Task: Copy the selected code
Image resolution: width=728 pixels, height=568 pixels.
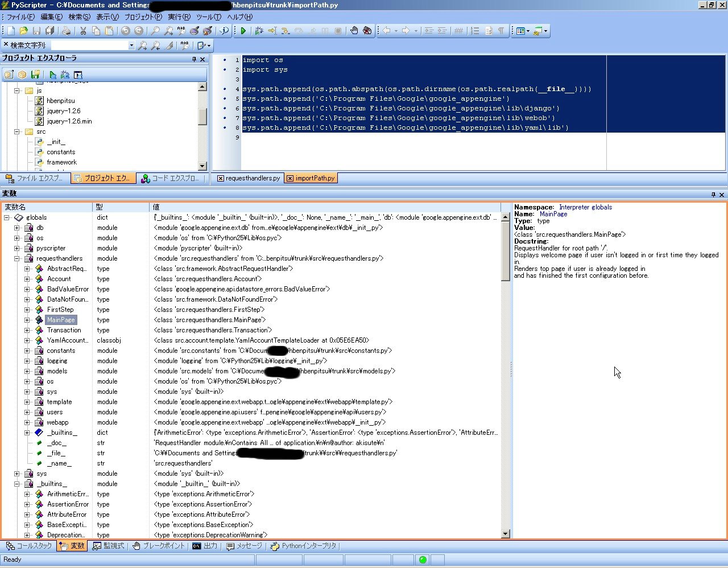Action: point(96,31)
